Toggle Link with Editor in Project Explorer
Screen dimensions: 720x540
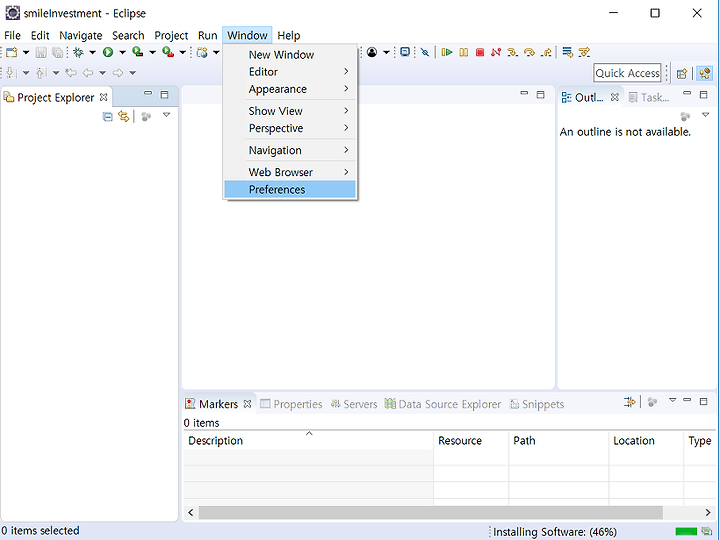[123, 116]
